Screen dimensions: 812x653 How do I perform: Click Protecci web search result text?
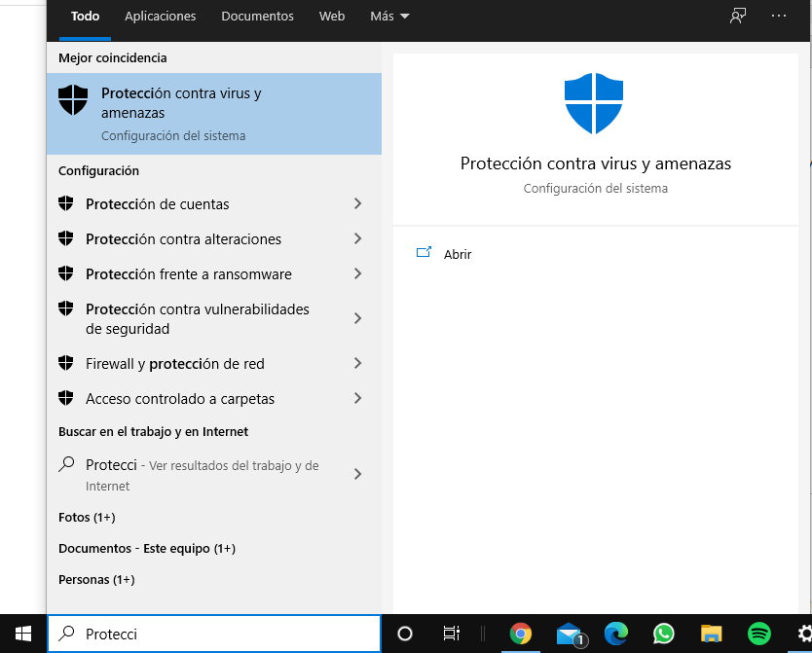202,475
